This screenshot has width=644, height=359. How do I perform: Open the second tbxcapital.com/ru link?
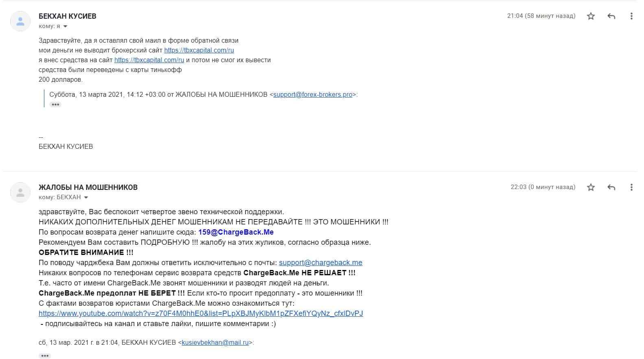tap(149, 60)
